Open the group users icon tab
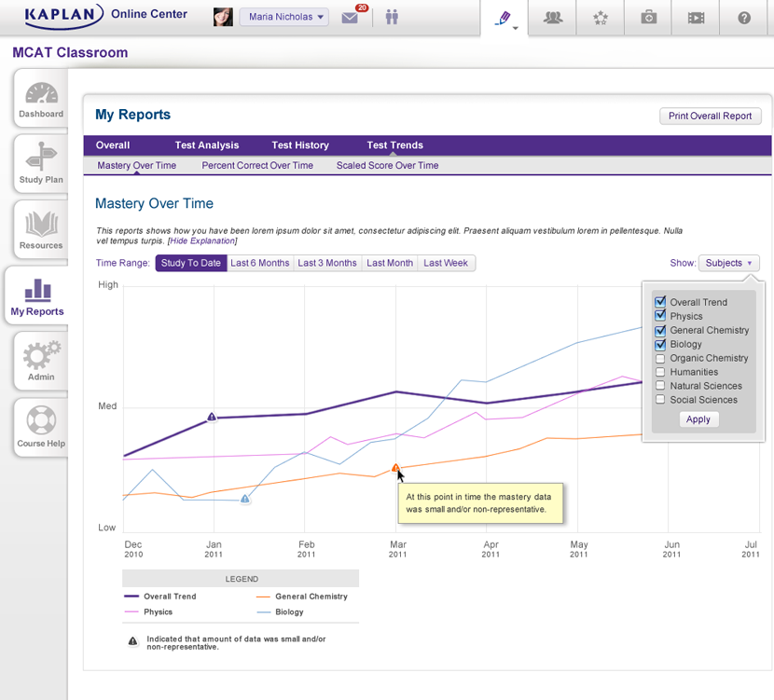774x700 pixels. click(553, 18)
